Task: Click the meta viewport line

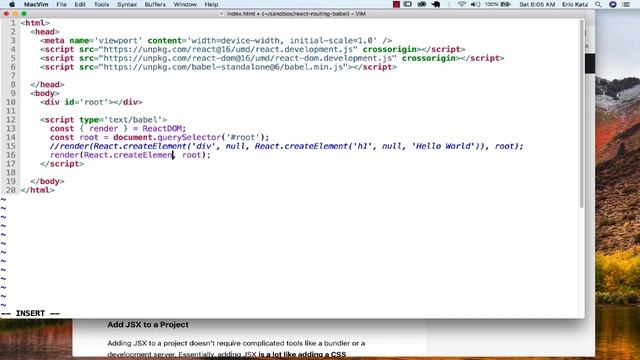Action: [x=216, y=40]
